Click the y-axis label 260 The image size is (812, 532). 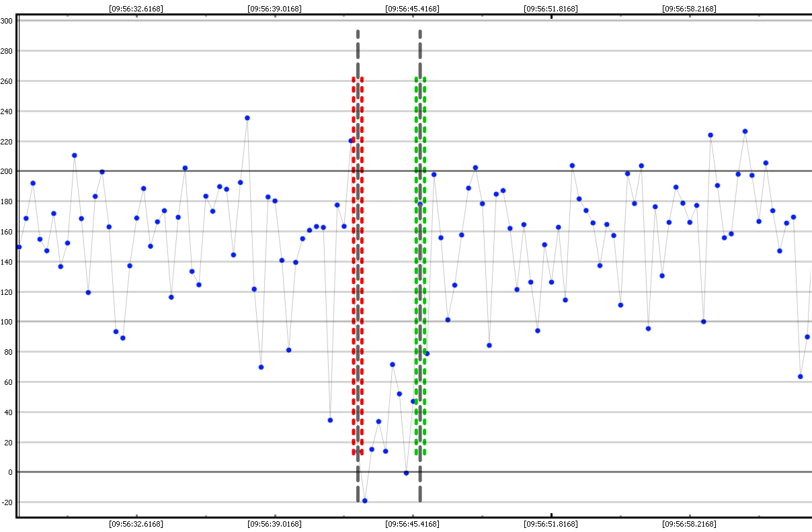pos(7,81)
